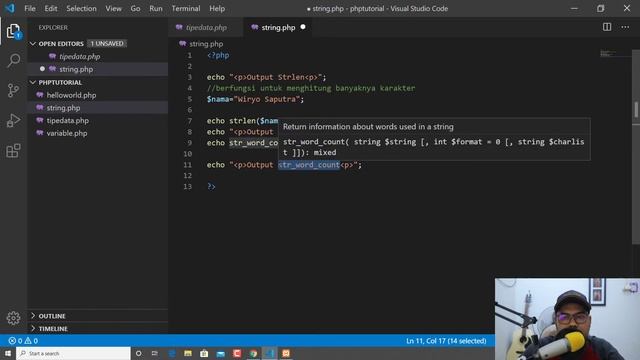Select the string.php editor tab
Viewport: 640px width, 360px height.
pos(278,27)
